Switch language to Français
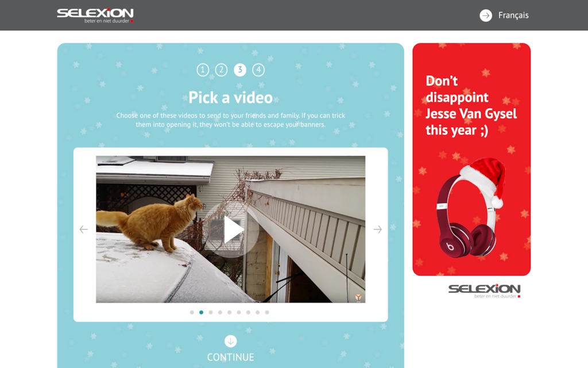The image size is (588, 368). click(x=513, y=16)
